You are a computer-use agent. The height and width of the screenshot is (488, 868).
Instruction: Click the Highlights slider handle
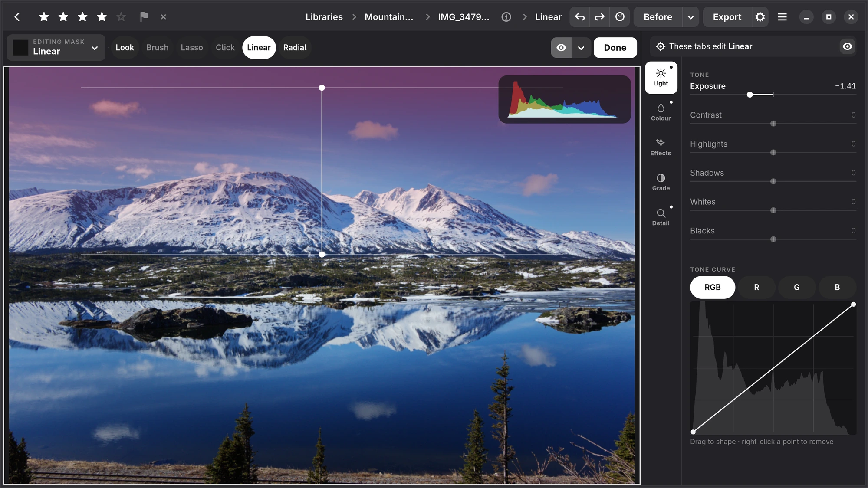pos(773,153)
